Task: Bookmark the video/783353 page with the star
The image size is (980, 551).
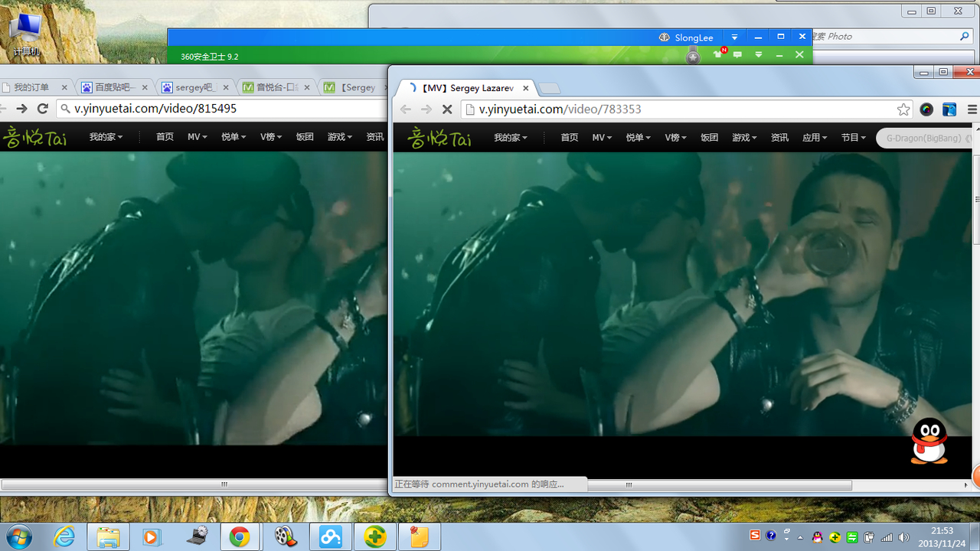Action: pyautogui.click(x=903, y=109)
